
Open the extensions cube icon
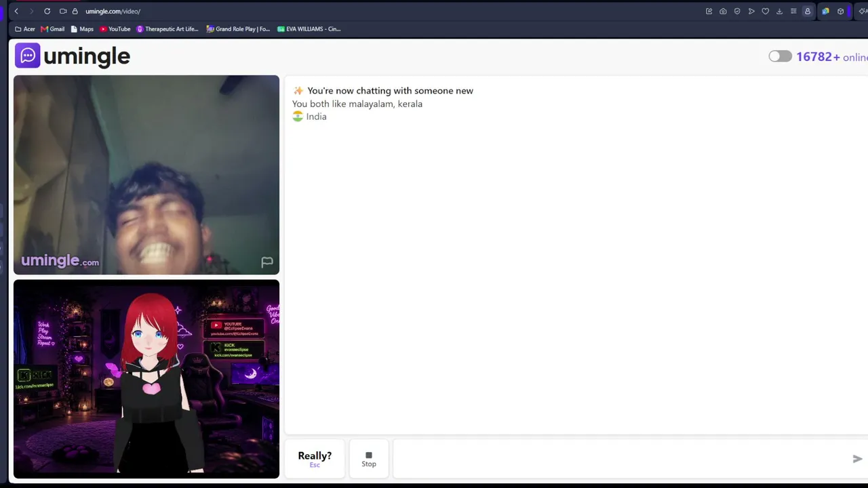point(841,11)
